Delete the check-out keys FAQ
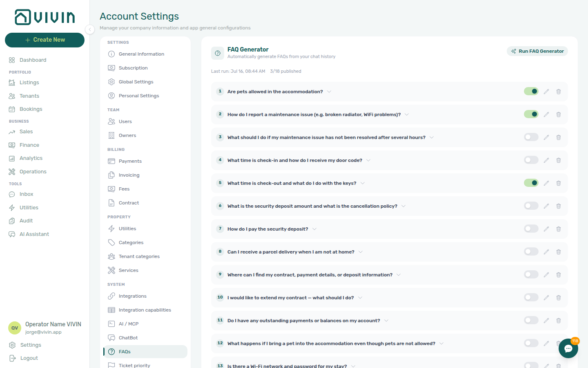The width and height of the screenshot is (588, 368). tap(559, 183)
